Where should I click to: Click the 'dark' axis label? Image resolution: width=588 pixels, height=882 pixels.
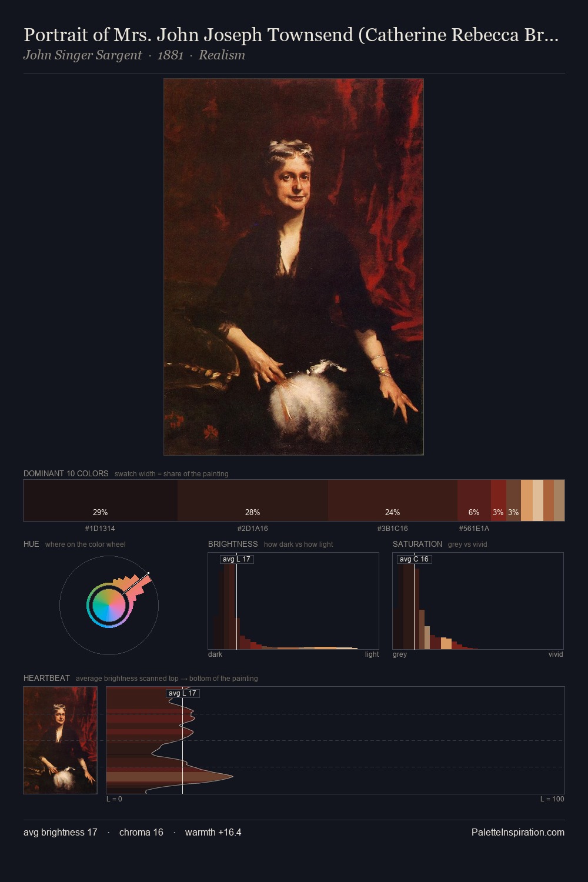215,654
